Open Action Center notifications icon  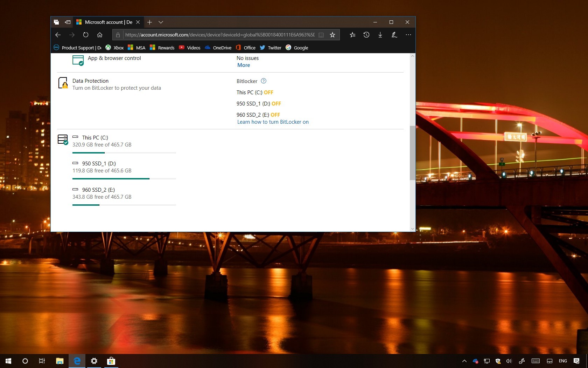coord(576,361)
